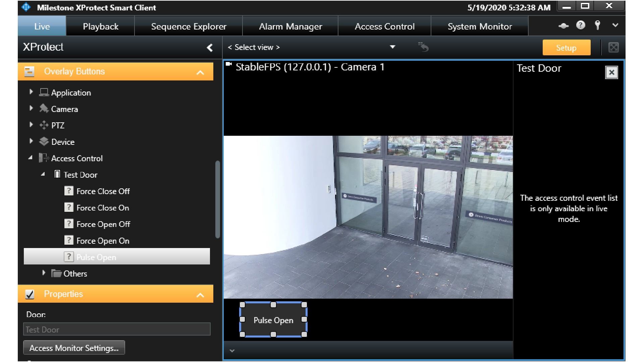Open the System Monitor tab
644x362 pixels.
tap(480, 26)
